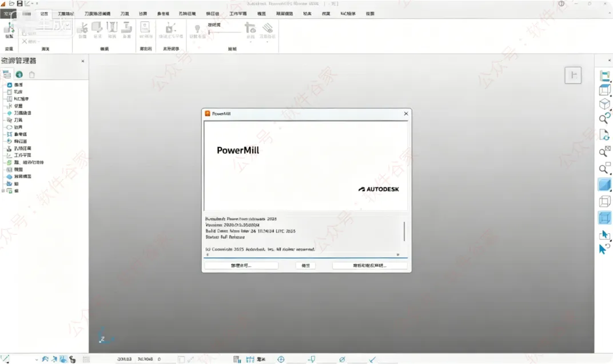Switch to the 视图 ribbon tab
Viewport: 613px width, 364px height.
pyautogui.click(x=370, y=14)
